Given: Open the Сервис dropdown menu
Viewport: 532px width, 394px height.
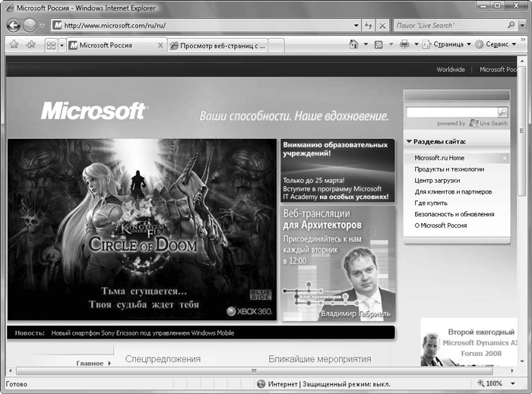Looking at the screenshot, I should 496,45.
